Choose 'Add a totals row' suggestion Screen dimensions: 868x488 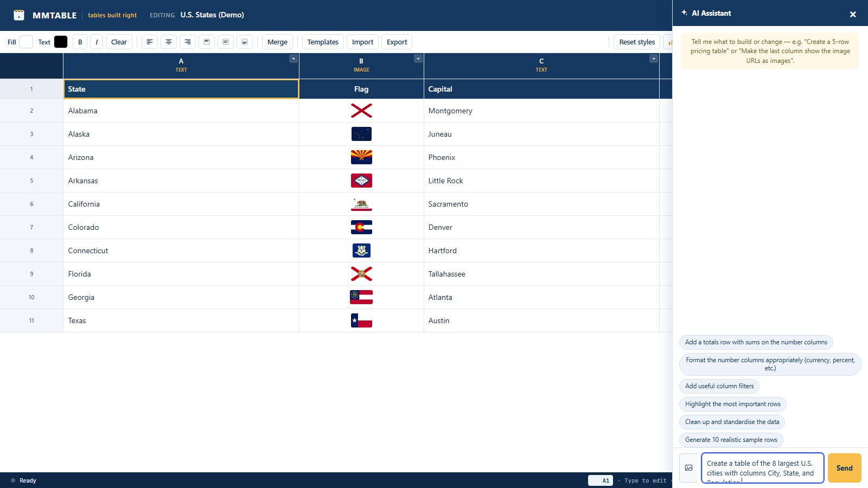[x=756, y=342]
